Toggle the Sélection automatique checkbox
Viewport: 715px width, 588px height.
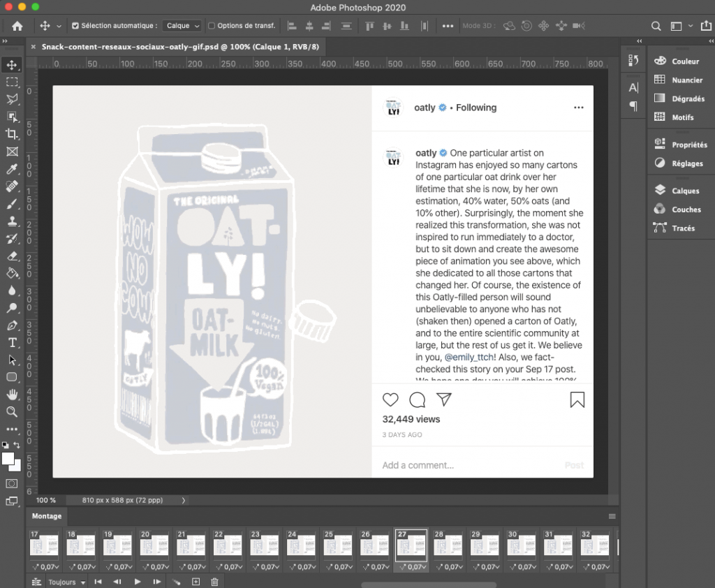click(x=75, y=26)
